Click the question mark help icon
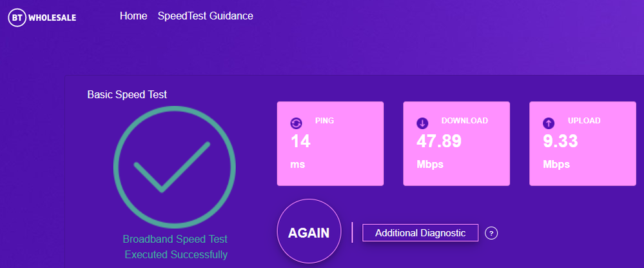644x268 pixels. 491,233
